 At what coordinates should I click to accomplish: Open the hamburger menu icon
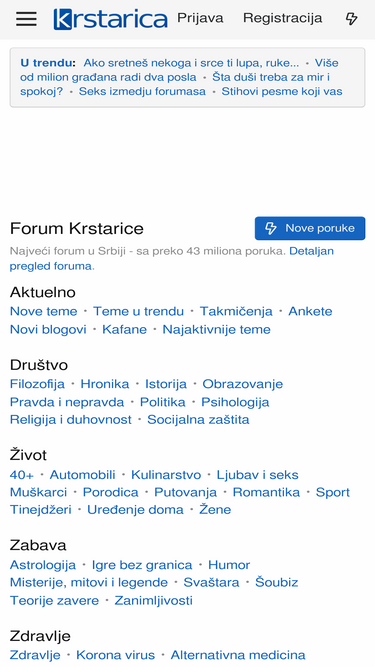click(26, 19)
